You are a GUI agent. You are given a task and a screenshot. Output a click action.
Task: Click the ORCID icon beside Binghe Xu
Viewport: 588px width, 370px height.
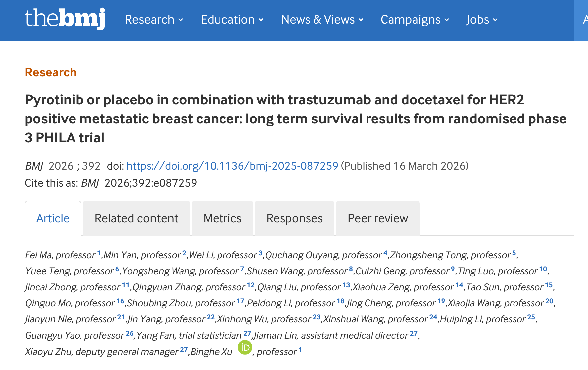pos(245,348)
